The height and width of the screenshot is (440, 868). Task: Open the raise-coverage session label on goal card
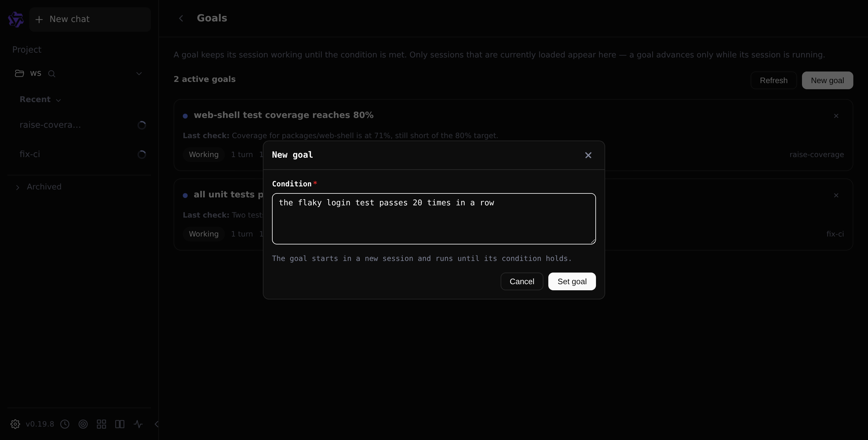816,155
